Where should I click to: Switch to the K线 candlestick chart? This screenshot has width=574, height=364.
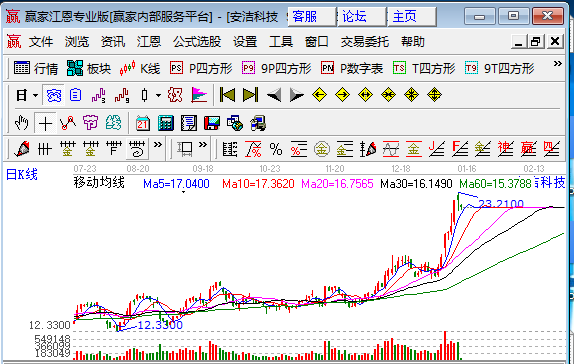139,68
